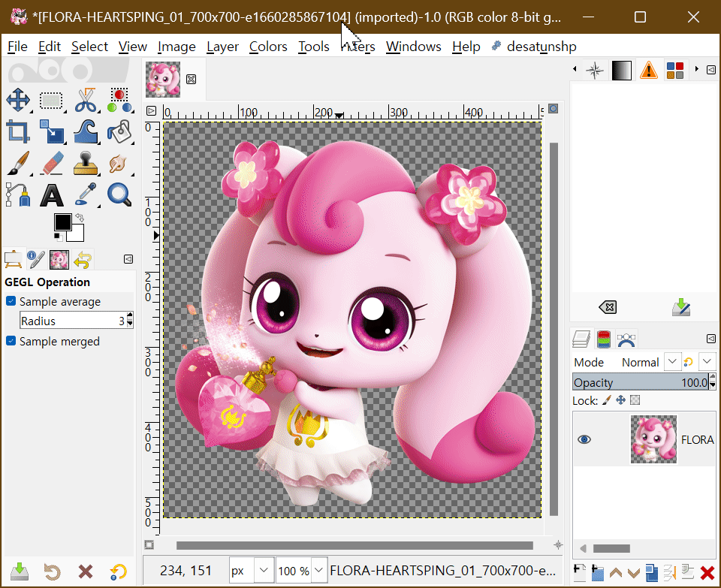Open the File menu

[x=17, y=47]
